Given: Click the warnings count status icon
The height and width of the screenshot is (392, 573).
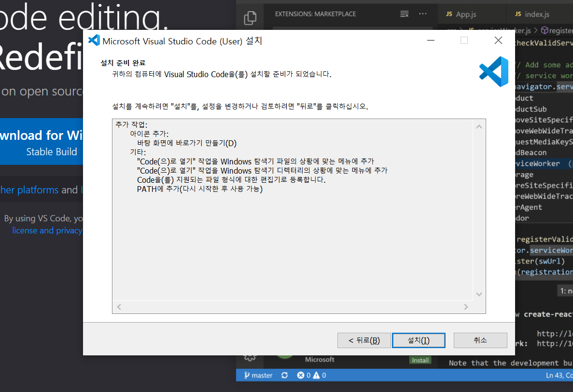Looking at the screenshot, I should 320,375.
